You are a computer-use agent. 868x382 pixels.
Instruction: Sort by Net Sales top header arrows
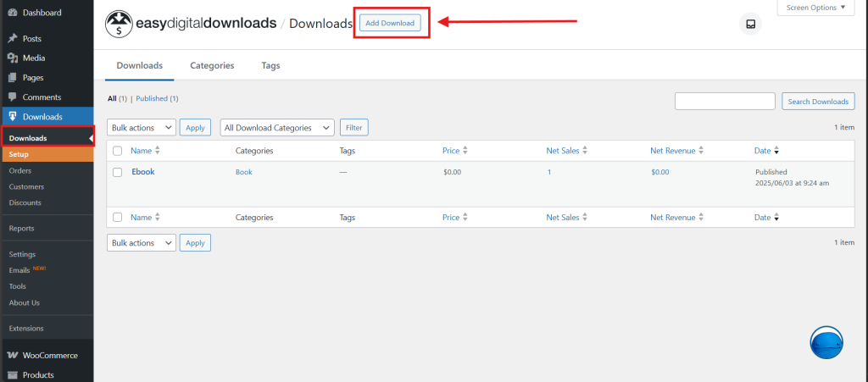(x=585, y=151)
